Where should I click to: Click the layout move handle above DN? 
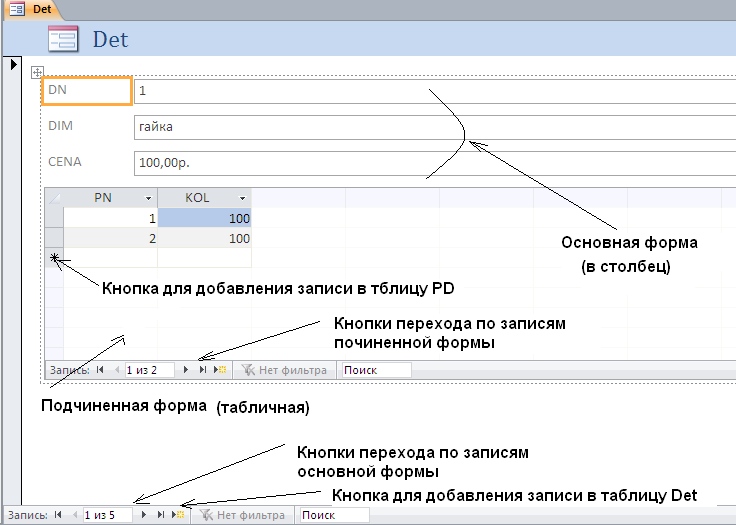(37, 73)
